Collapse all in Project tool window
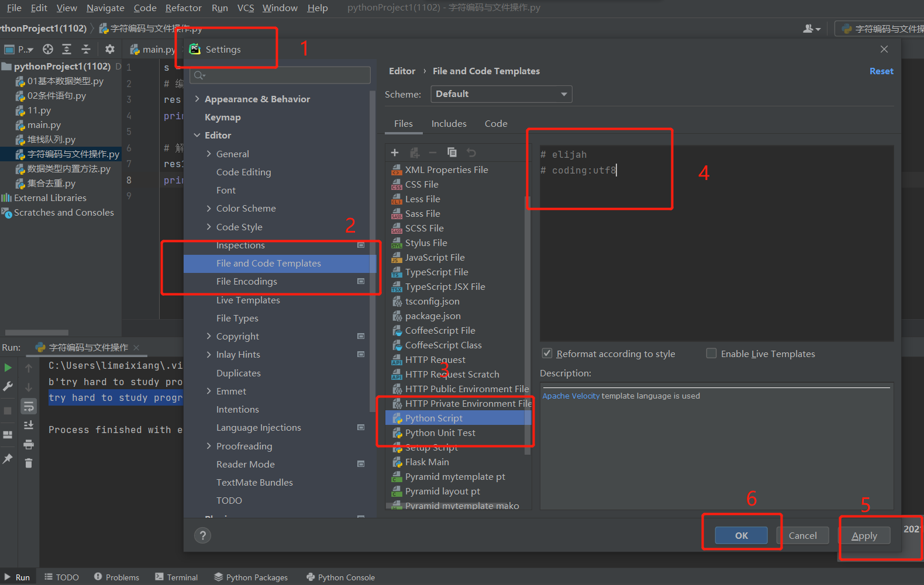 (x=86, y=49)
